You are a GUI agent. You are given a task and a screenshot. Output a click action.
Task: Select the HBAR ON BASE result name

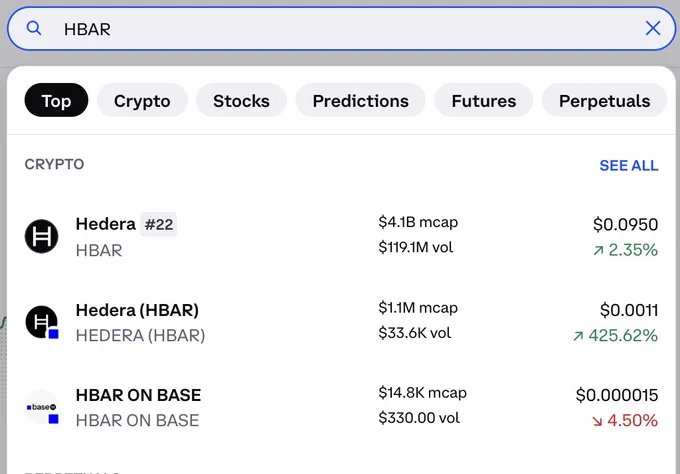(138, 395)
